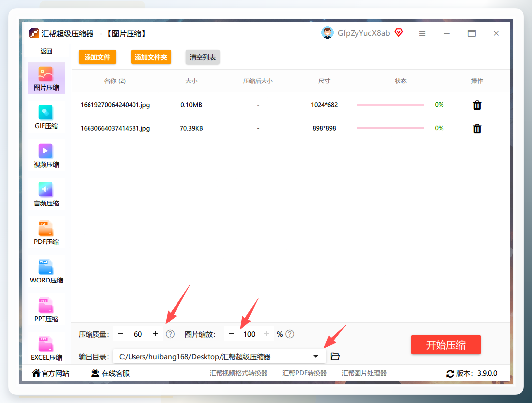The width and height of the screenshot is (532, 403).
Task: Click the 清空列表 button
Action: pyautogui.click(x=203, y=57)
